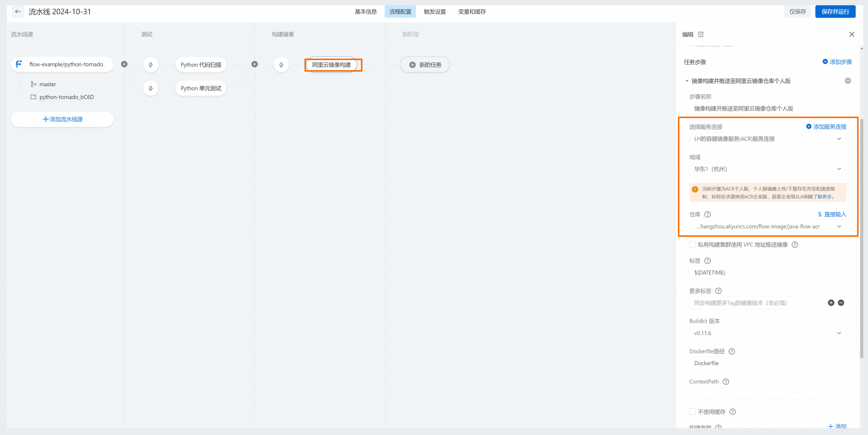Click the pipeline title 流水线 2024-10-31
Viewport: 868px width, 435px height.
[60, 12]
